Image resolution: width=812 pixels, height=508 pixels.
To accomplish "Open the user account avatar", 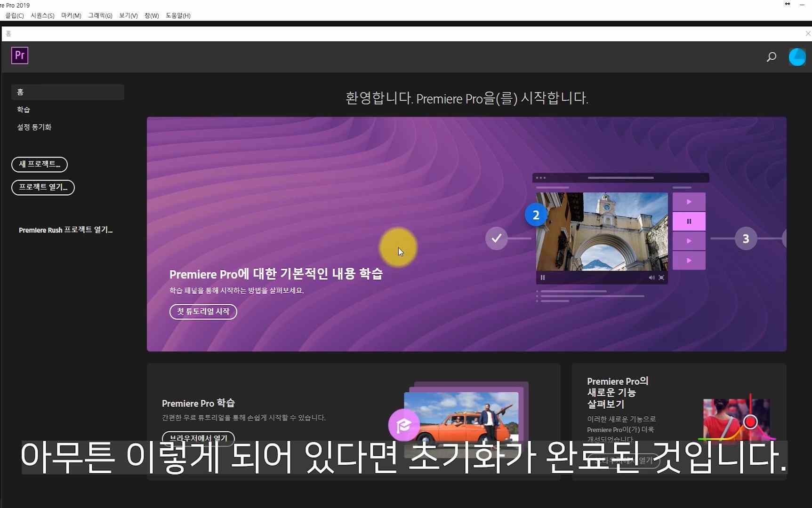I will coord(797,57).
